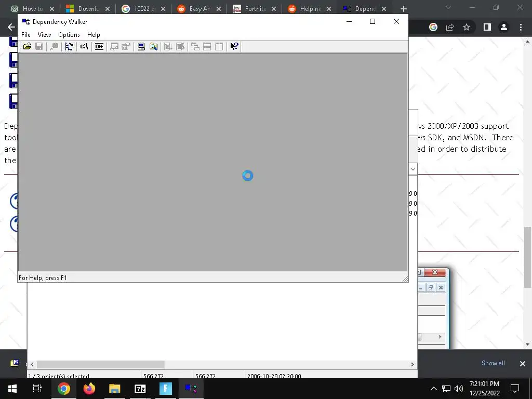
Task: Open the Help menu in Dependency Walker
Action: 94,35
